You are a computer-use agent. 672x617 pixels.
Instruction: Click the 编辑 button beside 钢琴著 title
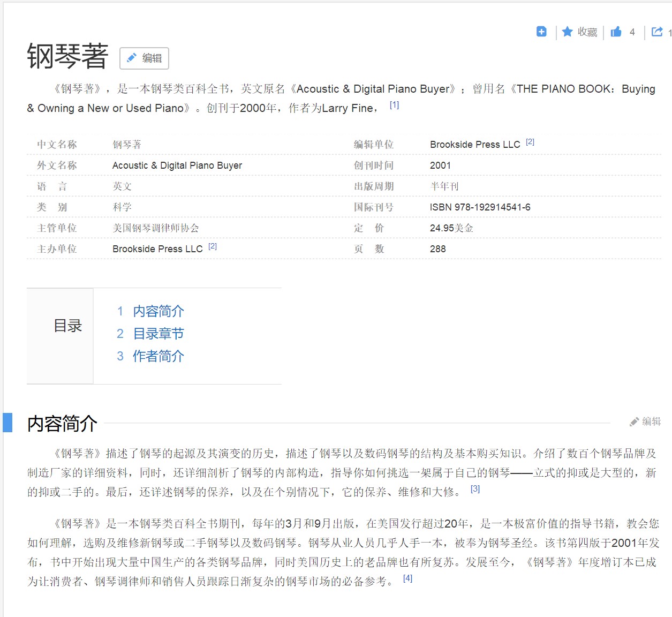coord(144,58)
